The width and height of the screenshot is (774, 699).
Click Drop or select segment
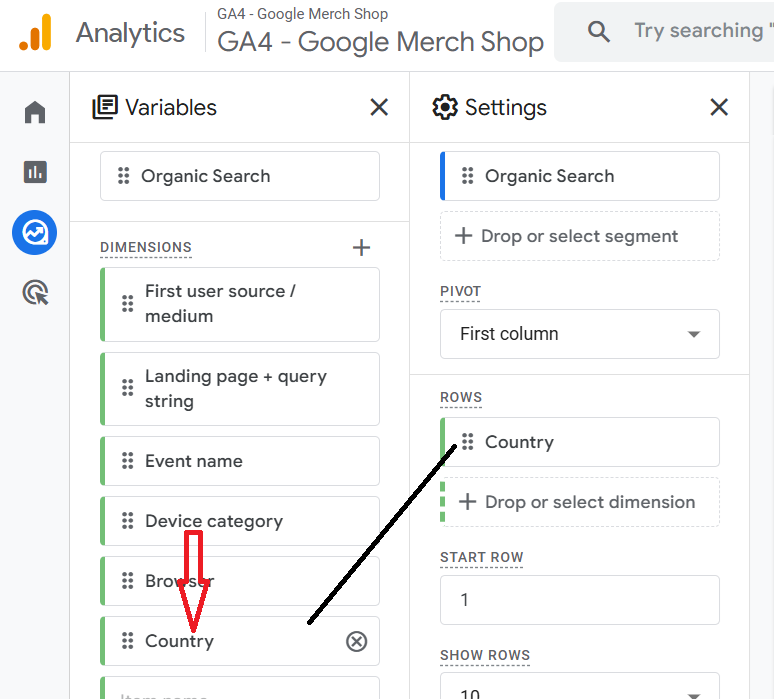[x=579, y=236]
